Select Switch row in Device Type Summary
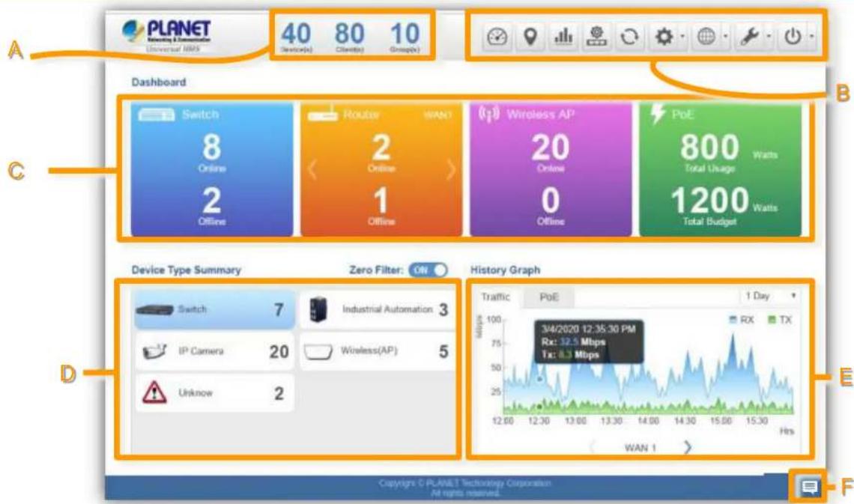The width and height of the screenshot is (854, 504). pos(214,310)
